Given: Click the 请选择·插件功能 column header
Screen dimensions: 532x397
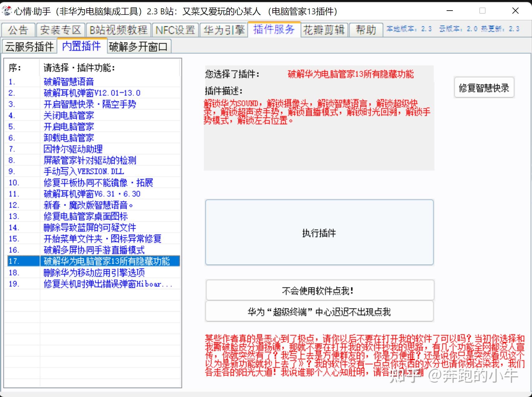Looking at the screenshot, I should pos(110,68).
